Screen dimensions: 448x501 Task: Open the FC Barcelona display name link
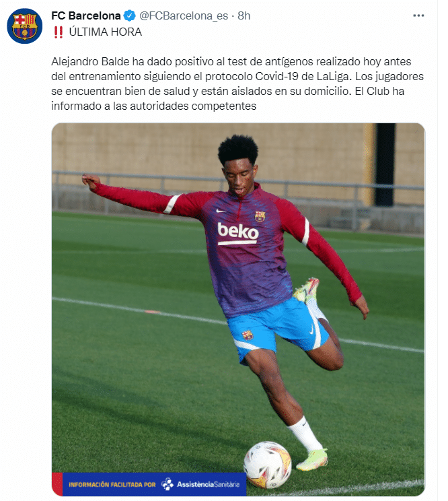tap(86, 15)
